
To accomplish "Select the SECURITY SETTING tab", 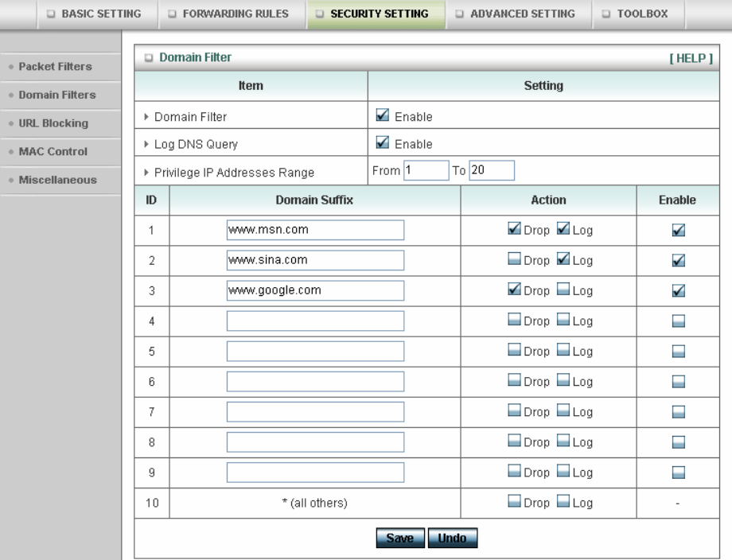I will pos(376,14).
